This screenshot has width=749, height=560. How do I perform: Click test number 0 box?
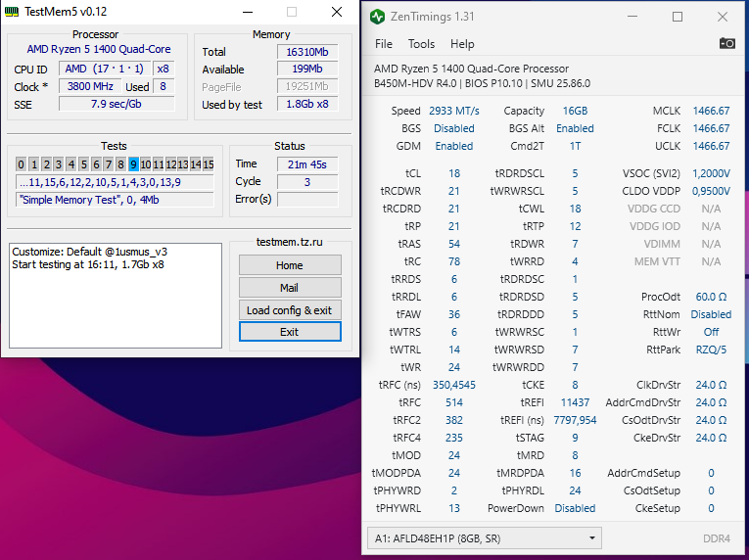tap(22, 164)
